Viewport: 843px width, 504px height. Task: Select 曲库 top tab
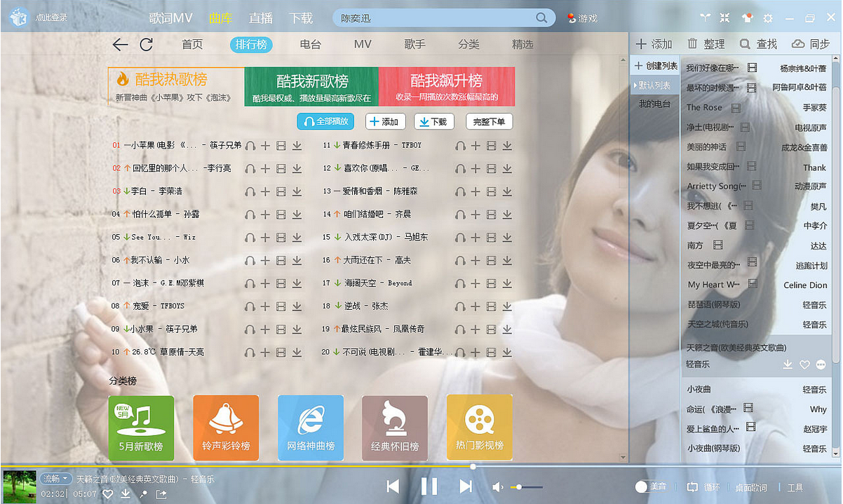[x=221, y=18]
